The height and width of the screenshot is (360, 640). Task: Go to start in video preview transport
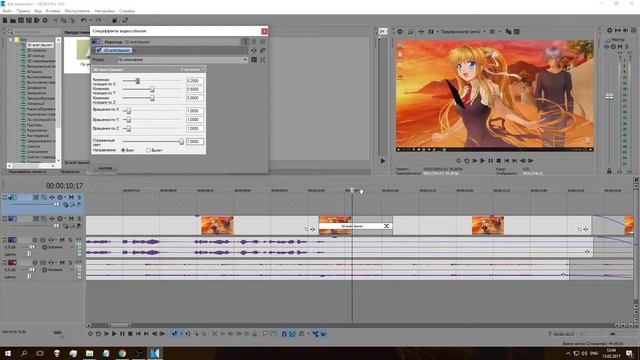point(507,161)
